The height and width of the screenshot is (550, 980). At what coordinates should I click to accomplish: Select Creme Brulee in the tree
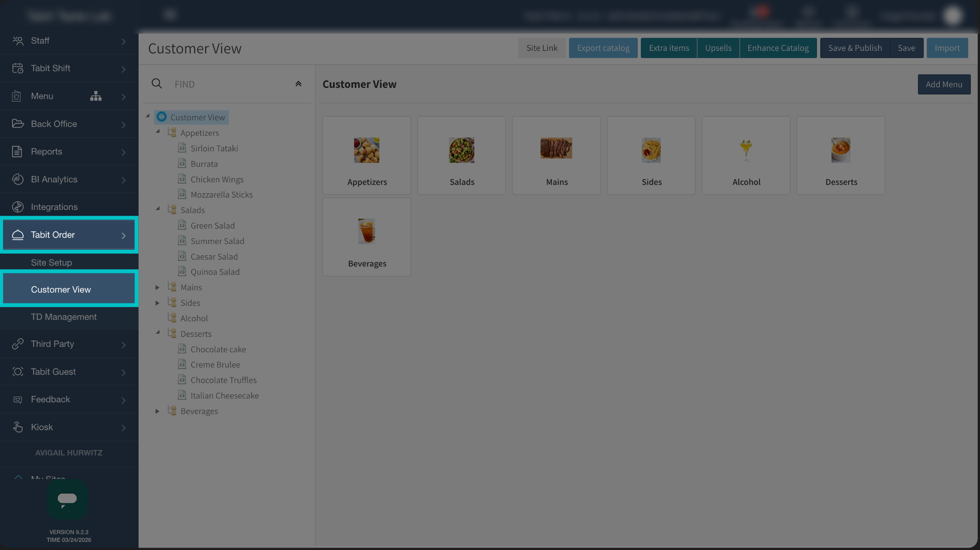tap(215, 364)
